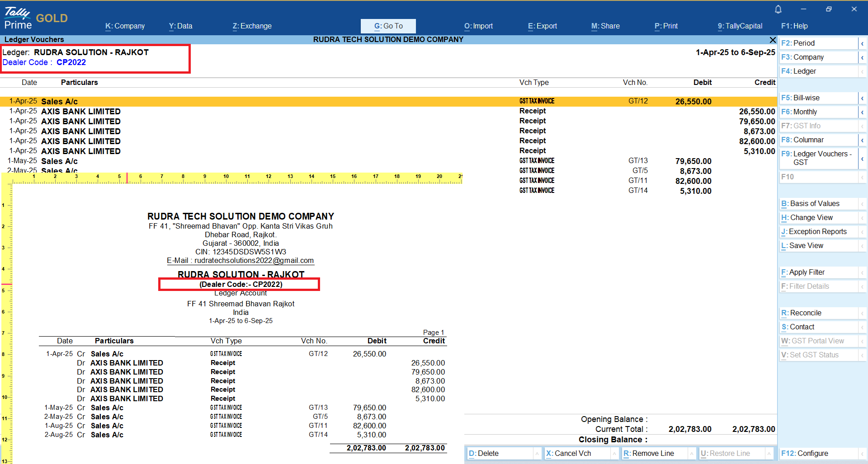This screenshot has height=464, width=868.
Task: Click the notification bell icon
Action: click(778, 9)
